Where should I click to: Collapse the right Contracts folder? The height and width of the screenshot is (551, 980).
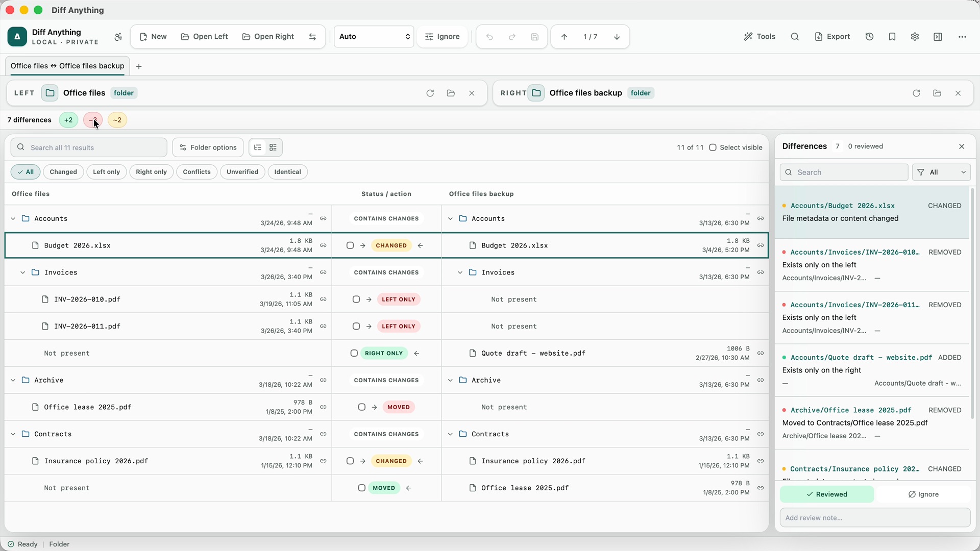coord(450,434)
